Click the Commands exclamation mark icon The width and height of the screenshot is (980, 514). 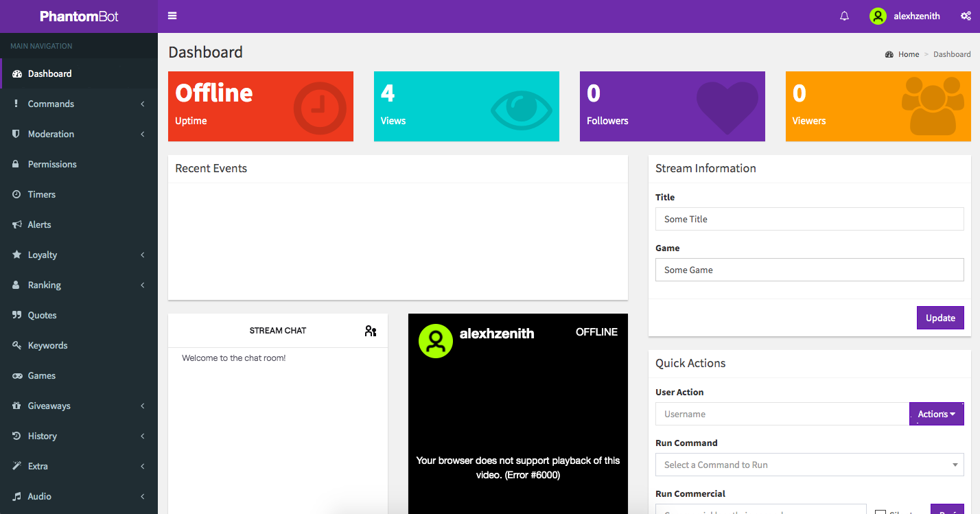[16, 104]
